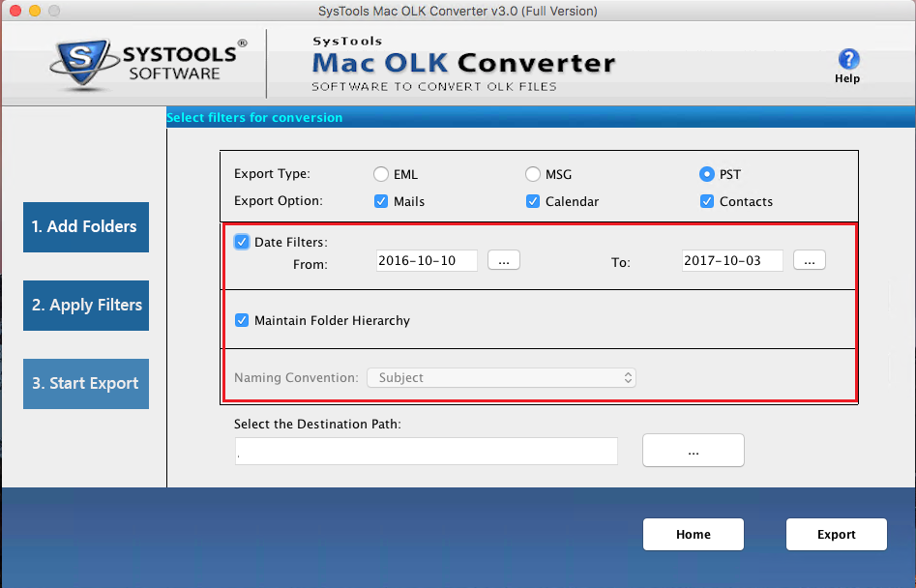
Task: Toggle the Contacts export option
Action: pyautogui.click(x=707, y=201)
